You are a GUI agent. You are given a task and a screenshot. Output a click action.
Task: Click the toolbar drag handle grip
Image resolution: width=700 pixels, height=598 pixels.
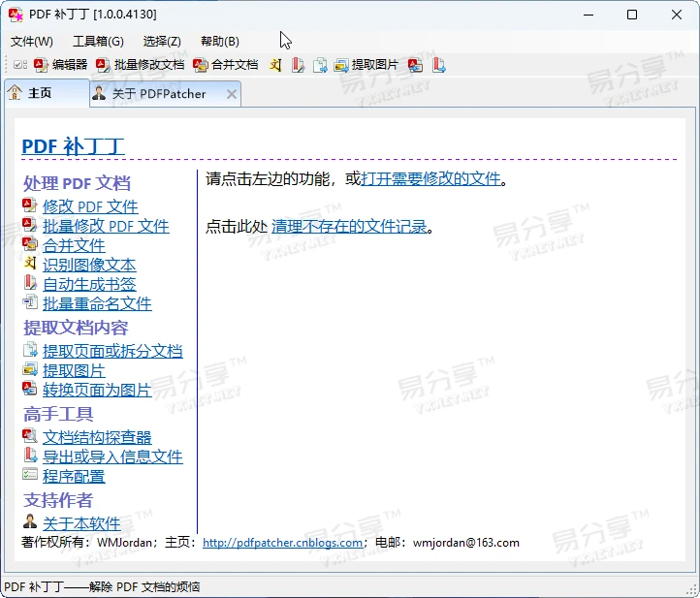[x=6, y=65]
